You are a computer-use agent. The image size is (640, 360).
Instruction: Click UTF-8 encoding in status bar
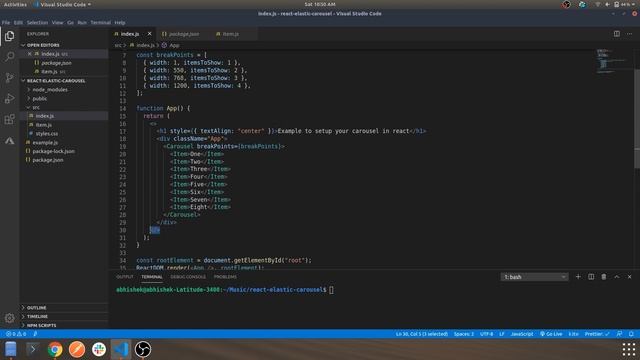point(487,334)
